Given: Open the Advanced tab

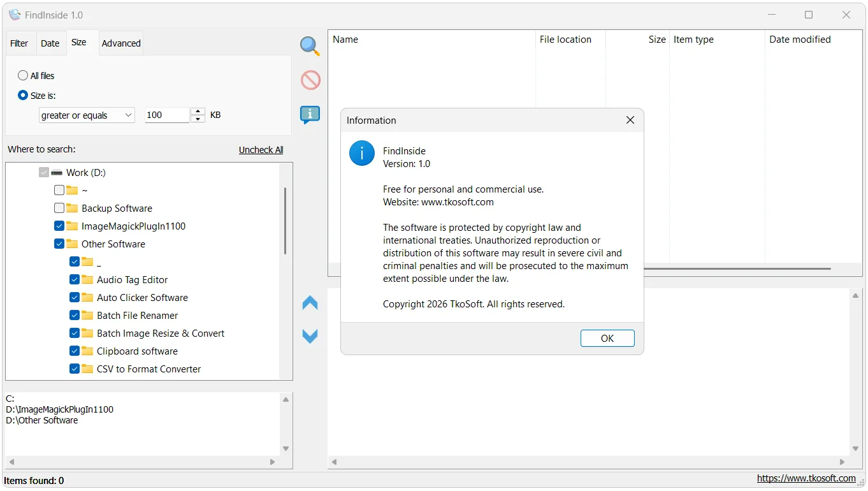Looking at the screenshot, I should pyautogui.click(x=121, y=43).
